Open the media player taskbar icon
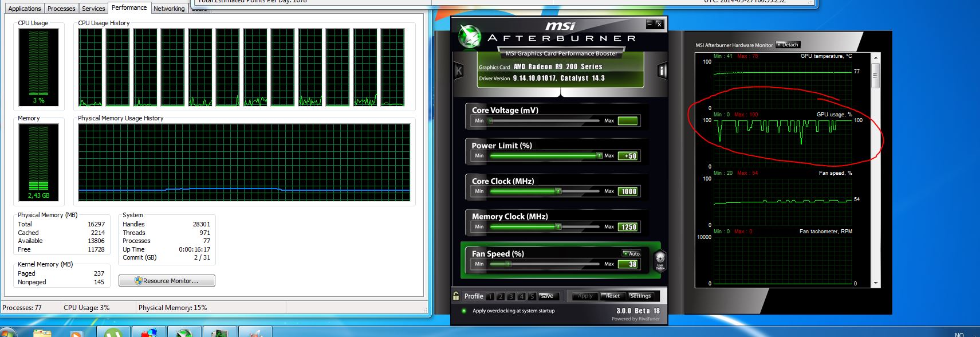Image resolution: width=980 pixels, height=337 pixels. coord(76,333)
